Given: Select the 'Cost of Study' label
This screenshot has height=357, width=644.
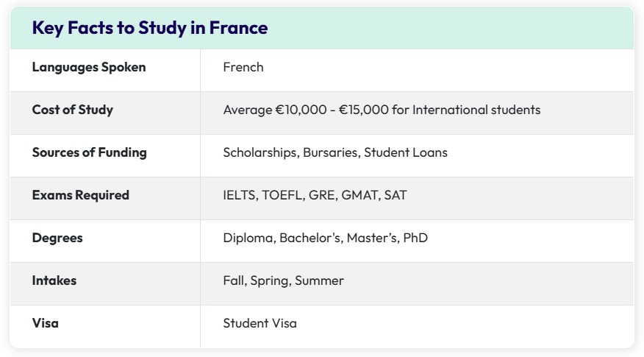Looking at the screenshot, I should 72,110.
